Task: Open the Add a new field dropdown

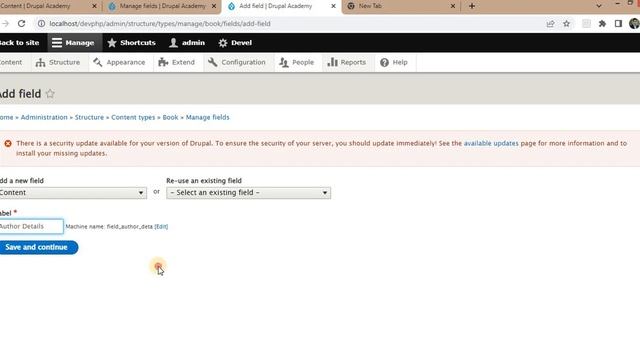Action: click(73, 193)
